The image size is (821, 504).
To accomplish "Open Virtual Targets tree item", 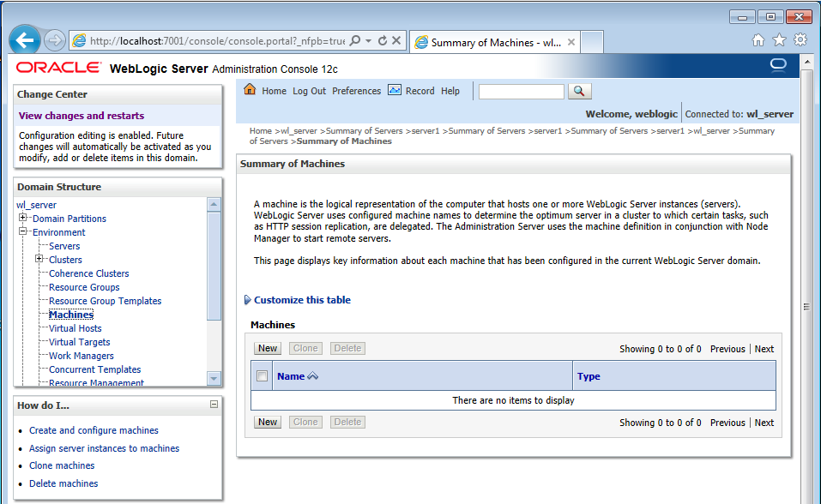I will [79, 342].
